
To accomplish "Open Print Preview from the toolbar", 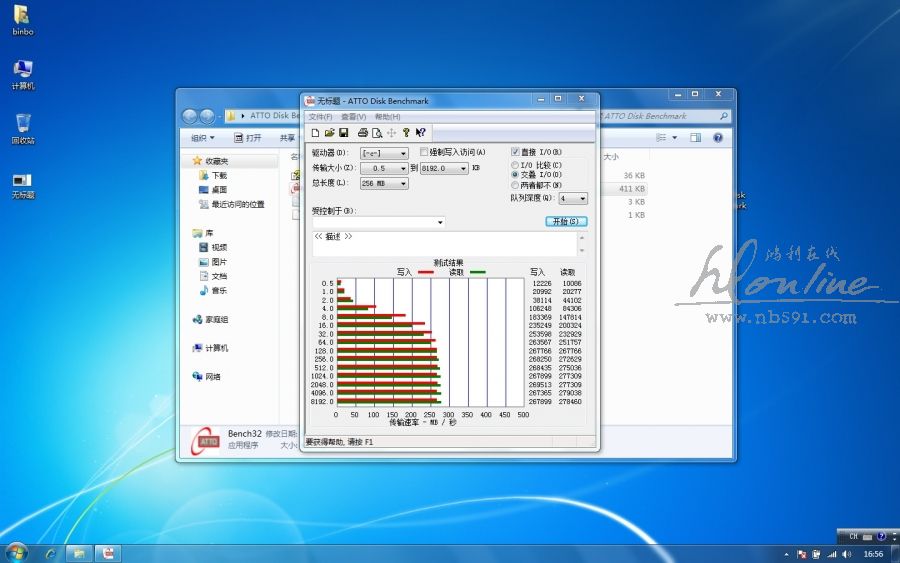I will [377, 132].
